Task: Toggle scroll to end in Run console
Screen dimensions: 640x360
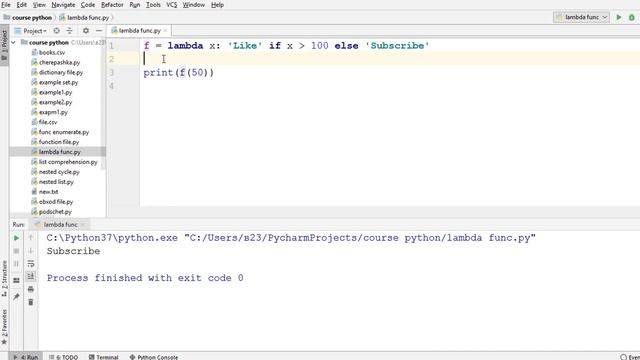Action: pos(31,276)
